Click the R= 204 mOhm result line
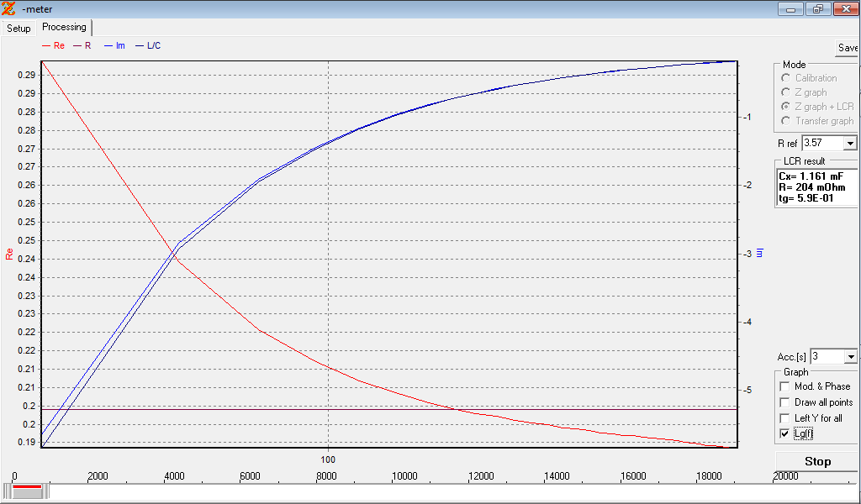This screenshot has height=504, width=861. [x=811, y=187]
